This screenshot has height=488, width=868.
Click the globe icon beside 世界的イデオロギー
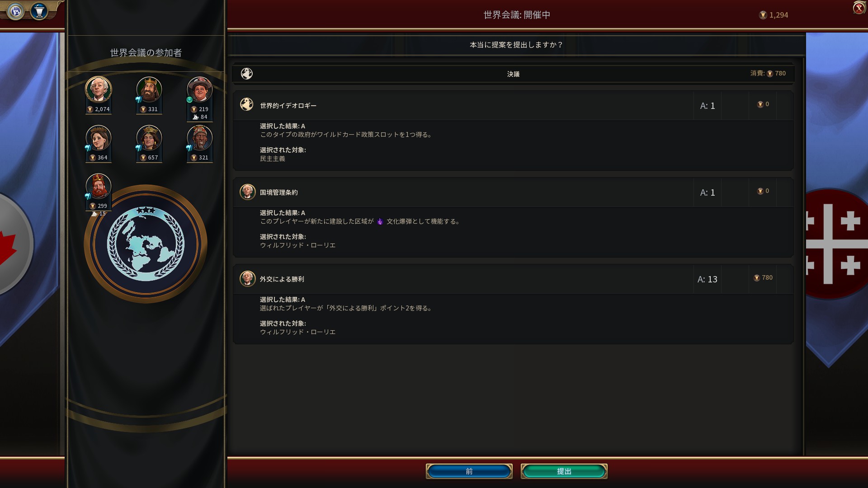(247, 105)
